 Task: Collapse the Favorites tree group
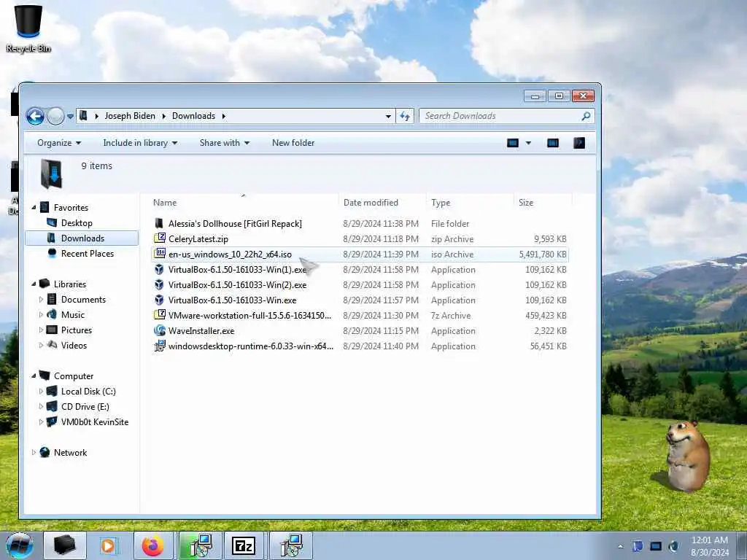pos(34,208)
